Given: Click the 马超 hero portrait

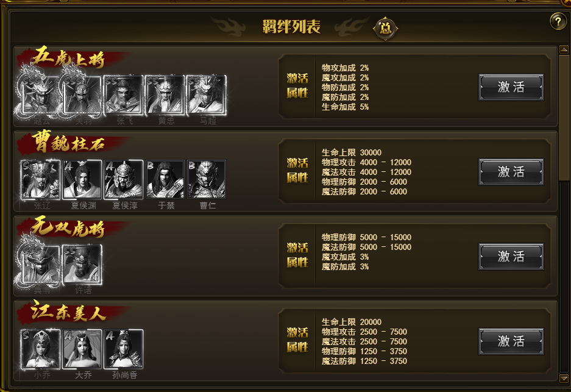Looking at the screenshot, I should (x=207, y=95).
